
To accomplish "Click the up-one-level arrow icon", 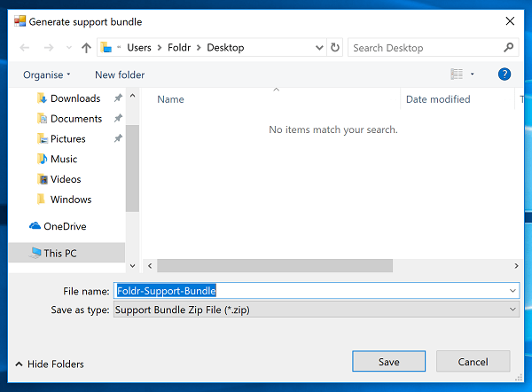I will pos(87,48).
